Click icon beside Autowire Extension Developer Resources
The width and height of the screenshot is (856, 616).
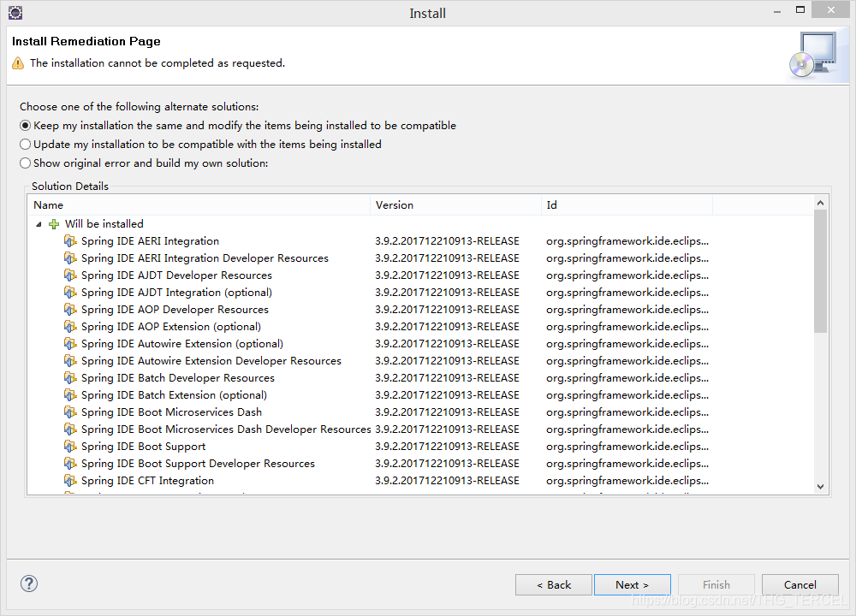point(70,361)
